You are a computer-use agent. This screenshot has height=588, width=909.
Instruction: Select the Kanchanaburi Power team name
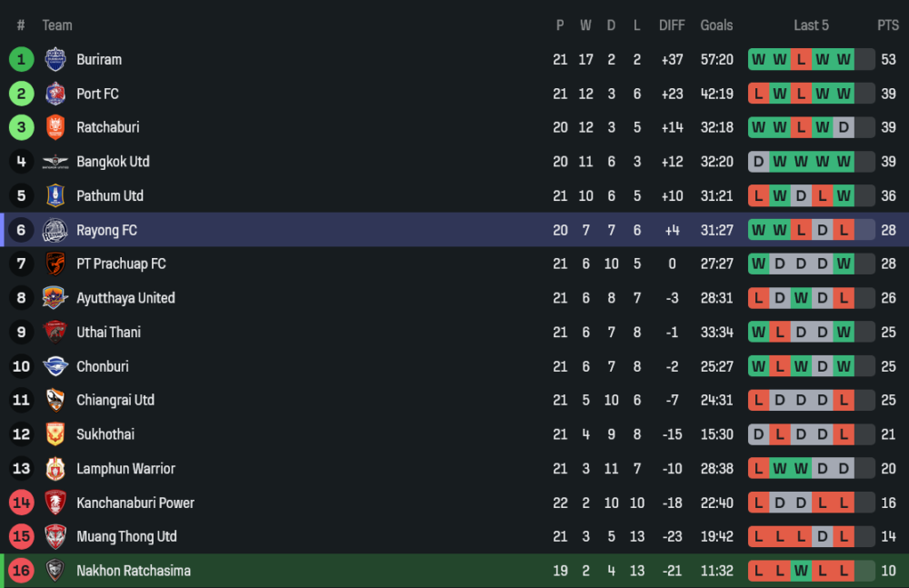coord(135,503)
